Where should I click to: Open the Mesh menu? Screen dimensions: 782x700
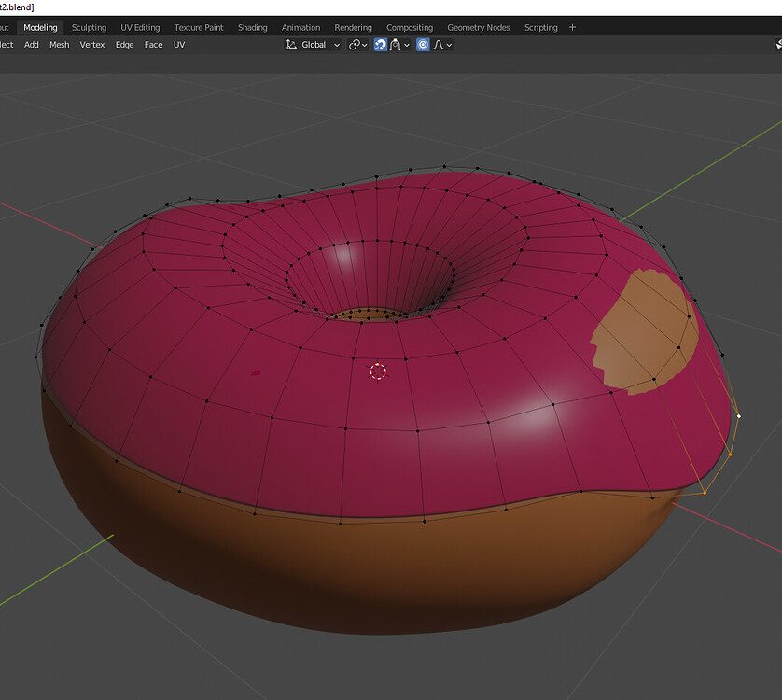[x=59, y=44]
